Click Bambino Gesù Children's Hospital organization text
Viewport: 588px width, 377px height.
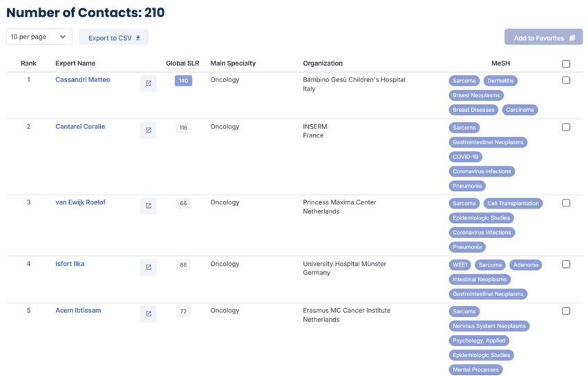click(x=354, y=80)
